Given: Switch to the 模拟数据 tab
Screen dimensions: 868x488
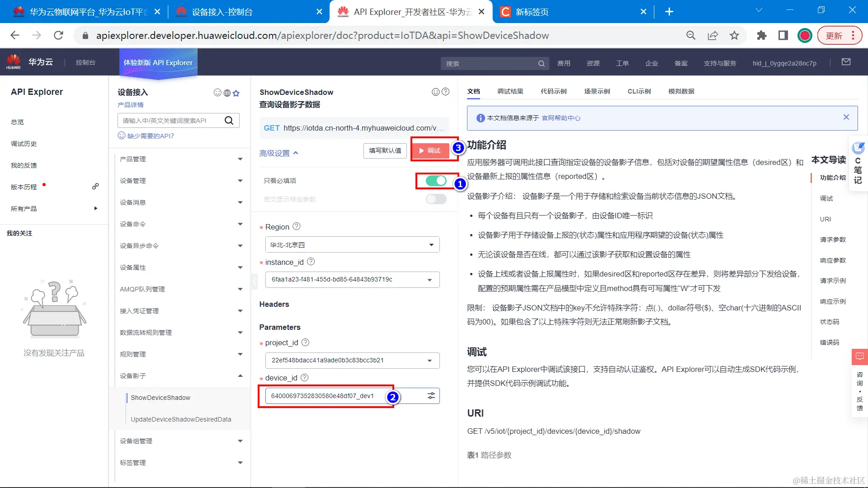Looking at the screenshot, I should (x=682, y=91).
